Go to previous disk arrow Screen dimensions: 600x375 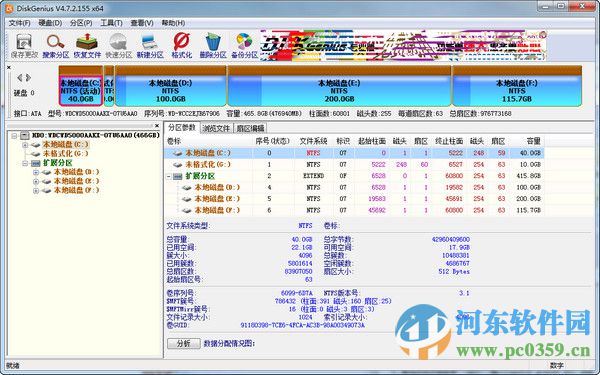point(20,78)
